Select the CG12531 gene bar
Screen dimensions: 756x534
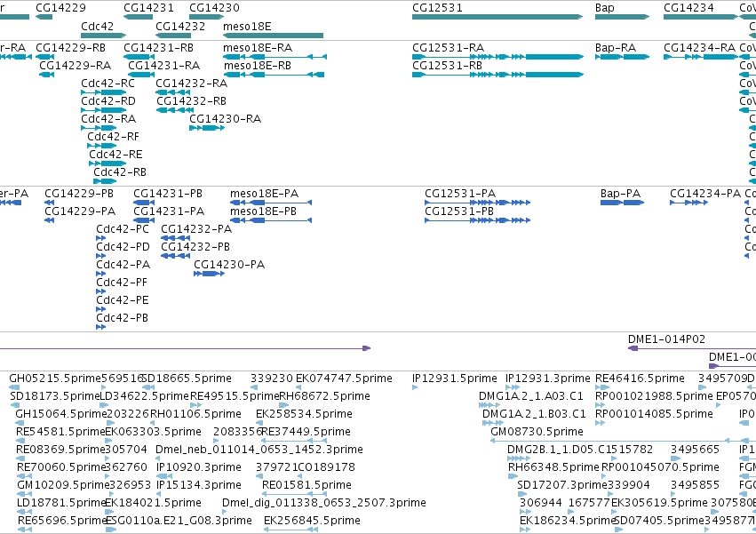(497, 17)
